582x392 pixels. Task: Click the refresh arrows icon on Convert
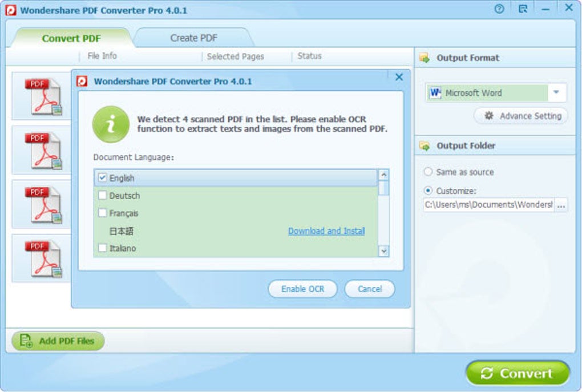click(487, 373)
